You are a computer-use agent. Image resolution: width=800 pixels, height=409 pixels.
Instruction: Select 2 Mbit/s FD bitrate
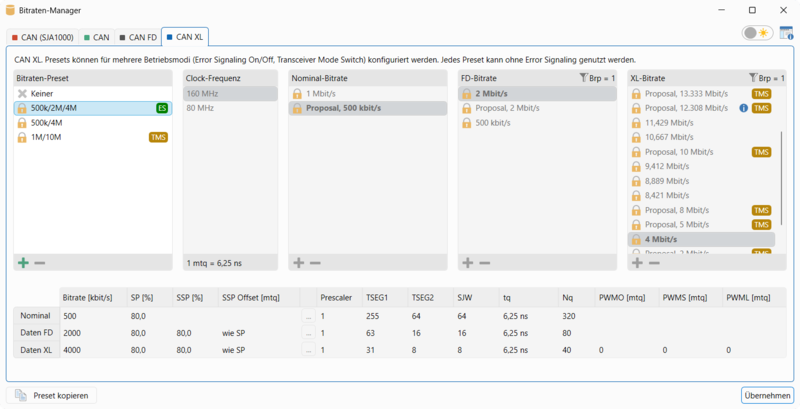(537, 94)
